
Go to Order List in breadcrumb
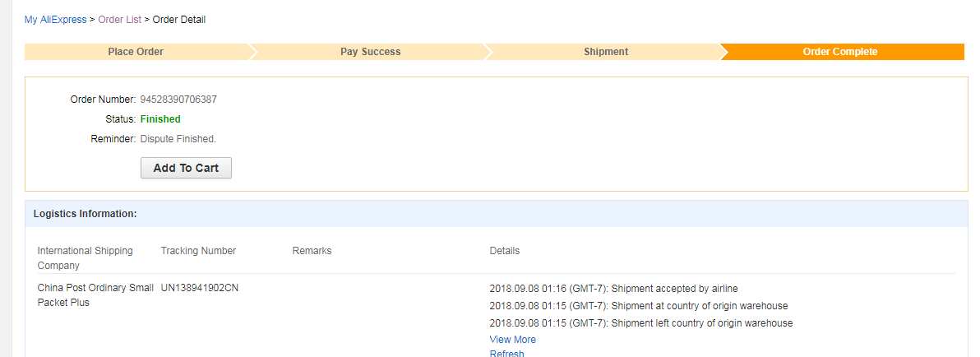point(119,20)
